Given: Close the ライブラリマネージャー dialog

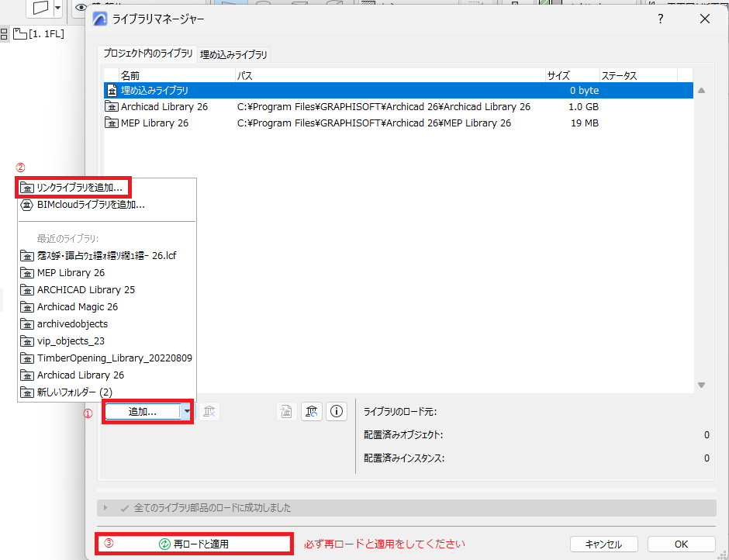Looking at the screenshot, I should (705, 19).
